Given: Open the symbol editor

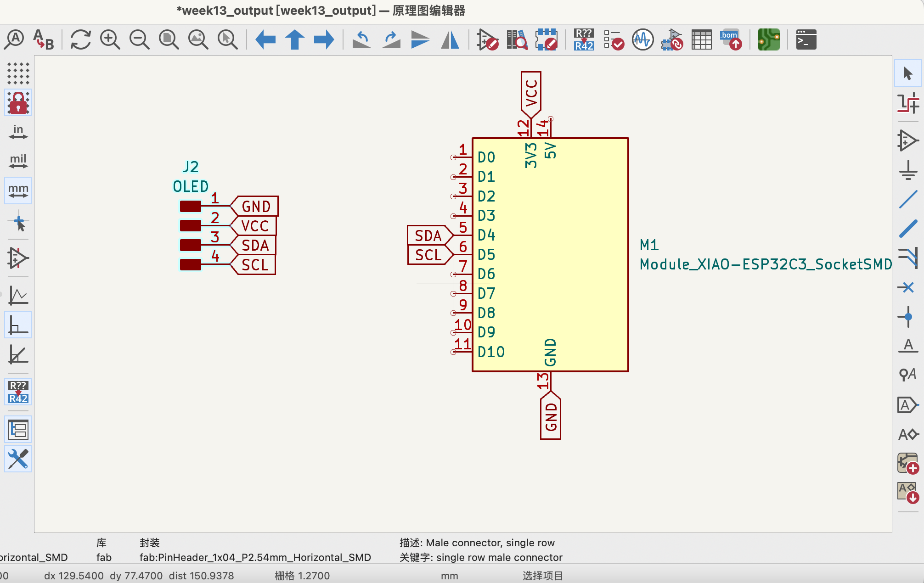Looking at the screenshot, I should point(488,39).
